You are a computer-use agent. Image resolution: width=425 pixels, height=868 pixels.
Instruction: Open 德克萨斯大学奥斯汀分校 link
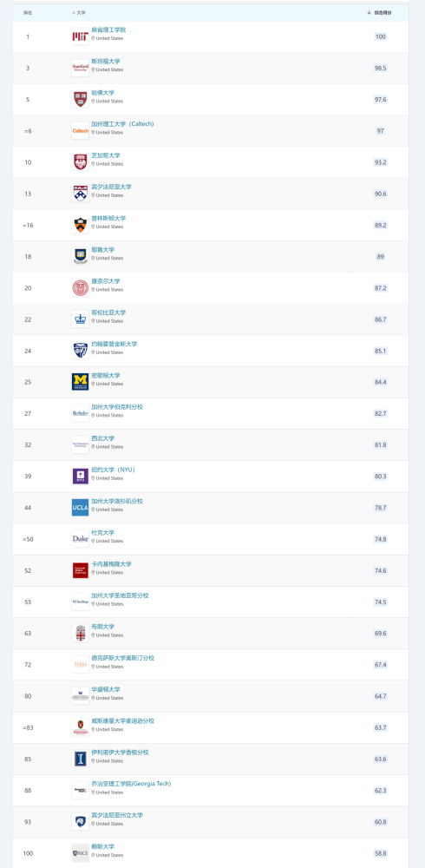coord(123,659)
